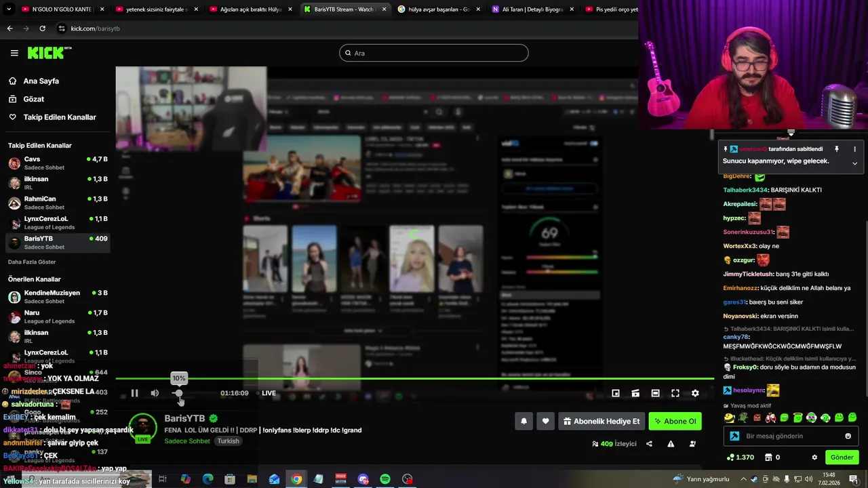Image resolution: width=868 pixels, height=488 pixels.
Task: Open Sadece Sohbet category link
Action: pos(187,441)
